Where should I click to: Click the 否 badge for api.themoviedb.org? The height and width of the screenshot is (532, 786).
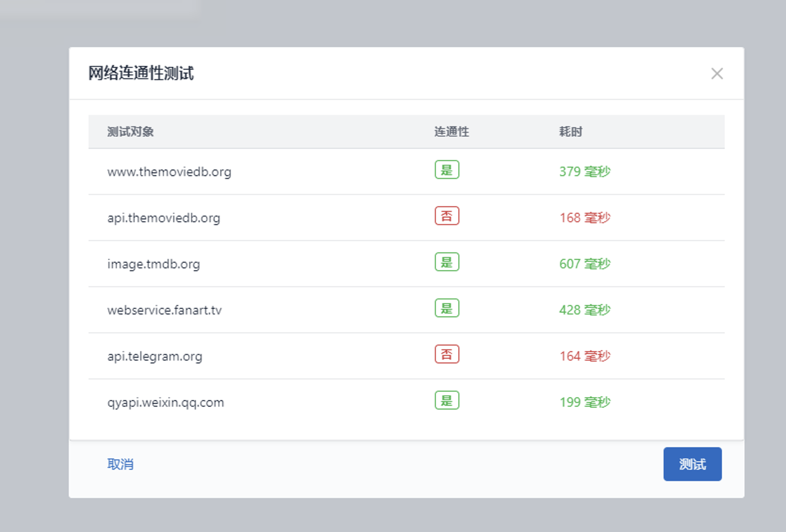(447, 216)
